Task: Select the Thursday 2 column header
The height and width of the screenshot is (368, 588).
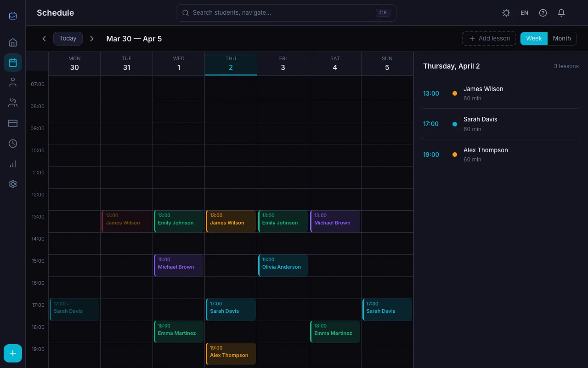Action: [x=231, y=63]
